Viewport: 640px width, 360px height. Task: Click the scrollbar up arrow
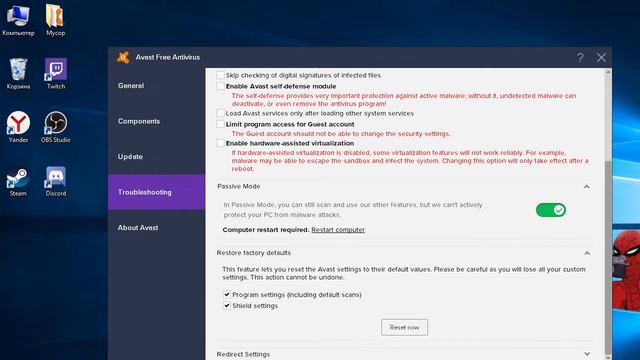click(x=608, y=72)
